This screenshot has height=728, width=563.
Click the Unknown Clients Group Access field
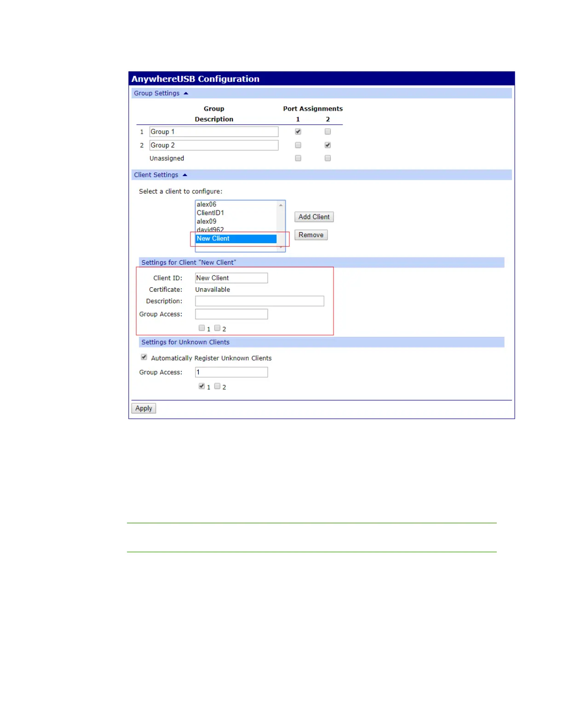tap(231, 372)
